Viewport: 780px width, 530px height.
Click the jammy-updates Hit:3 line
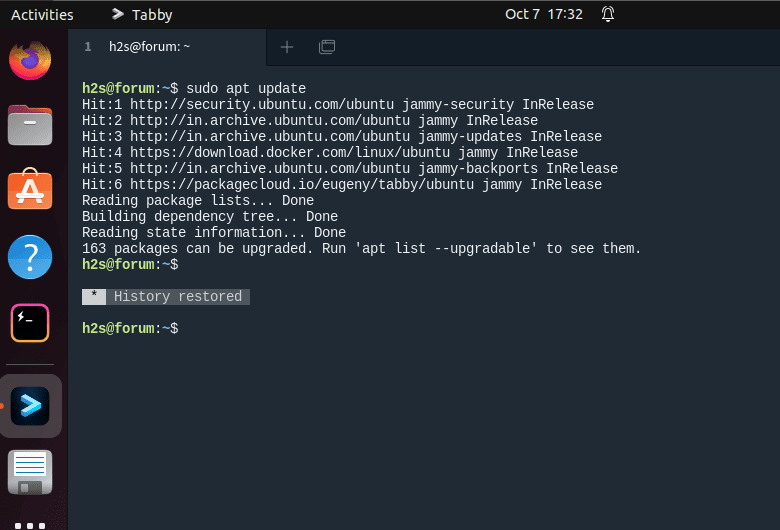pos(342,136)
